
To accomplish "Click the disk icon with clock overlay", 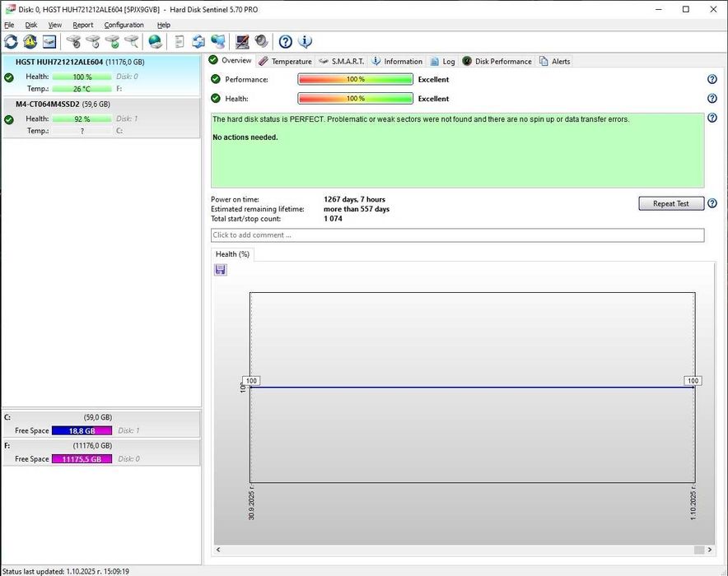I will click(93, 42).
